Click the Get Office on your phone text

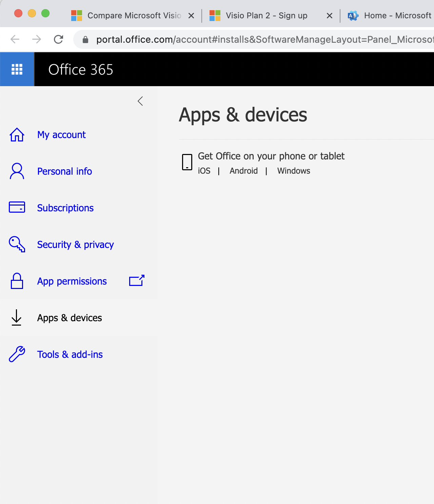271,156
